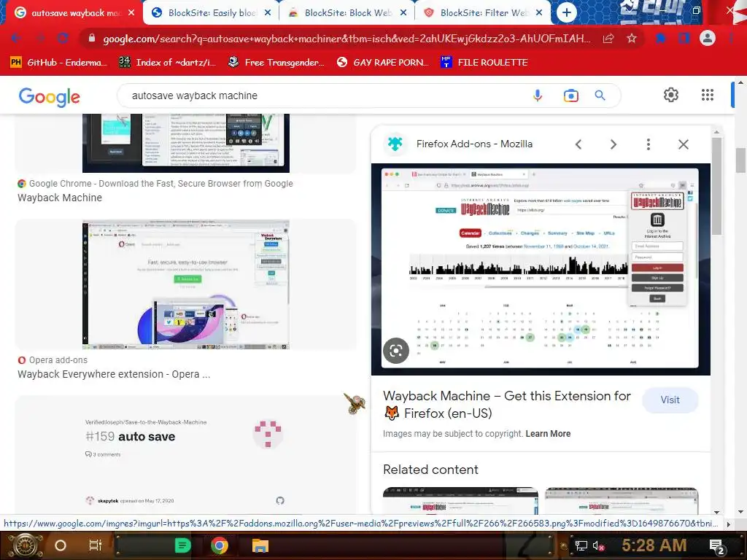Launch green notes app on taskbar
The height and width of the screenshot is (560, 747).
[182, 545]
